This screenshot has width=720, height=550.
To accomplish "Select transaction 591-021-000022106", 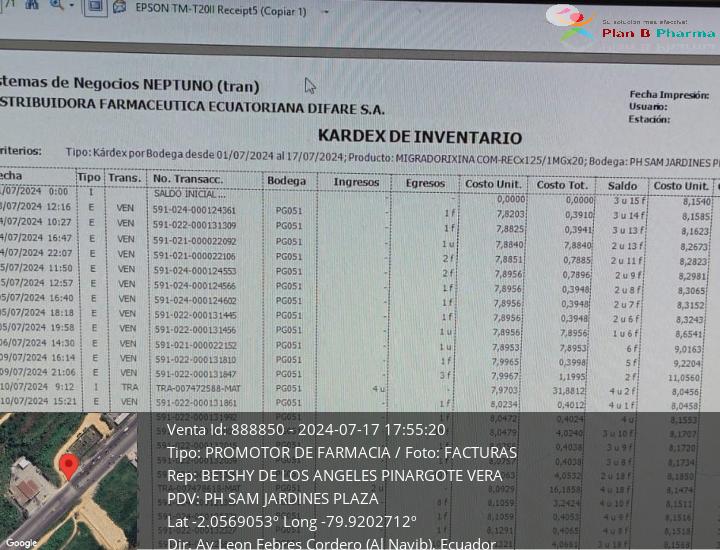I will coord(195,256).
